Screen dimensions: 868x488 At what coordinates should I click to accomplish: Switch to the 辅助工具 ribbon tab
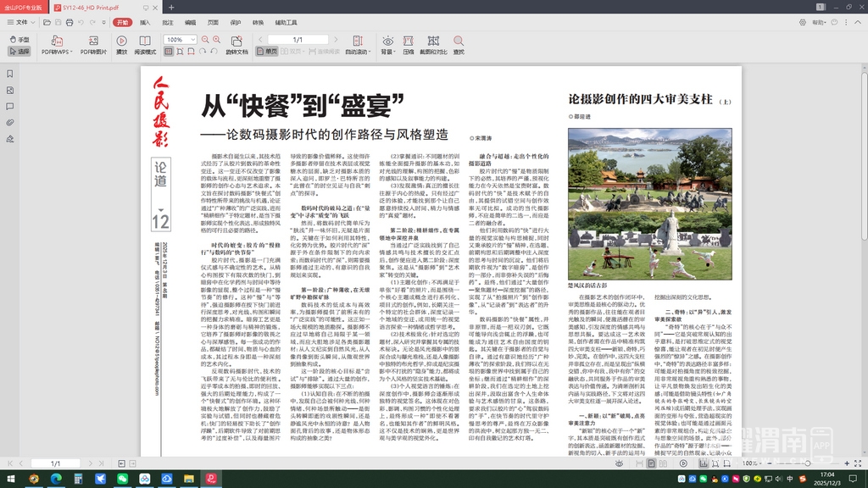[286, 22]
